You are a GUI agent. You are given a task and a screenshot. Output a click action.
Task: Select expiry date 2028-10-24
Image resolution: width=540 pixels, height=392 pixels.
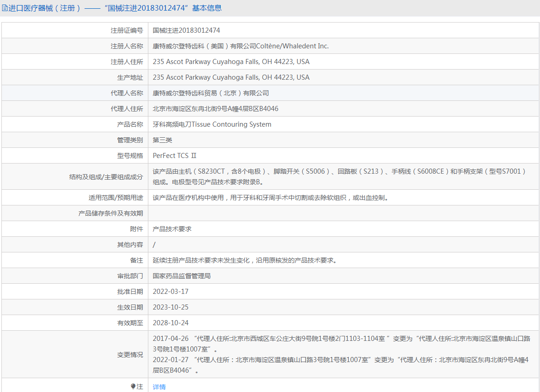point(170,323)
